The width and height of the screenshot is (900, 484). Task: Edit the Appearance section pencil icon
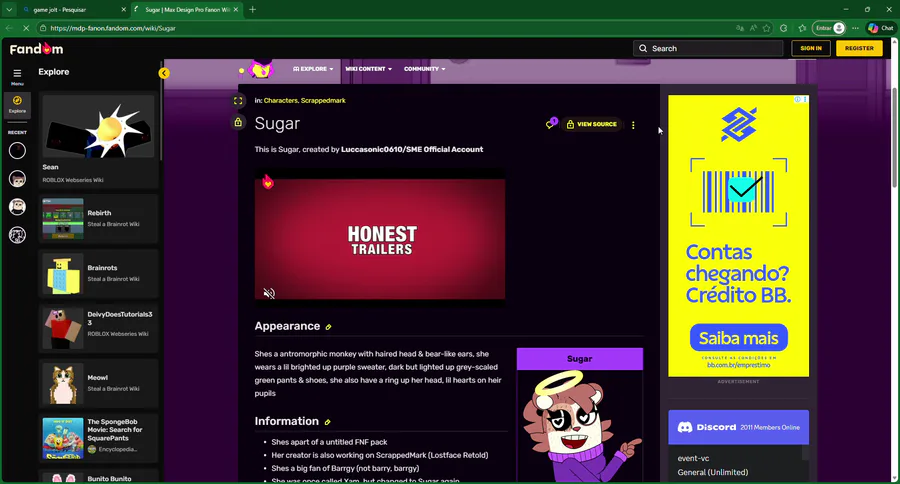pyautogui.click(x=328, y=327)
